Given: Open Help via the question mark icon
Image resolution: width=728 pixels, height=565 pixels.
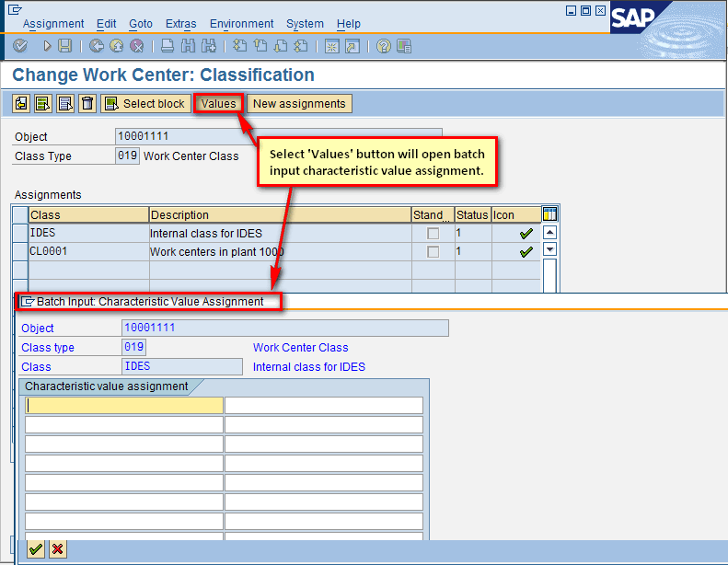Looking at the screenshot, I should 384,46.
